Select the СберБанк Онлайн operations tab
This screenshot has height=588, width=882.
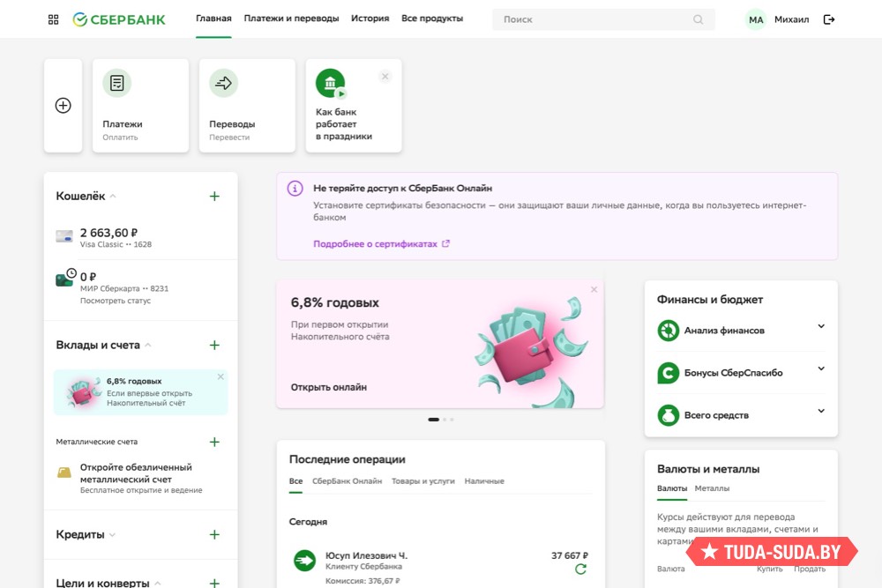point(347,481)
